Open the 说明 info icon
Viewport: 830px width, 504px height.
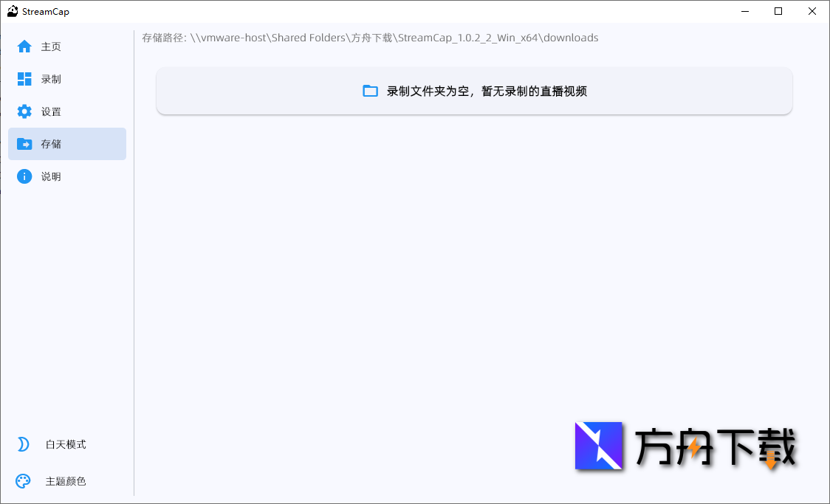(23, 176)
